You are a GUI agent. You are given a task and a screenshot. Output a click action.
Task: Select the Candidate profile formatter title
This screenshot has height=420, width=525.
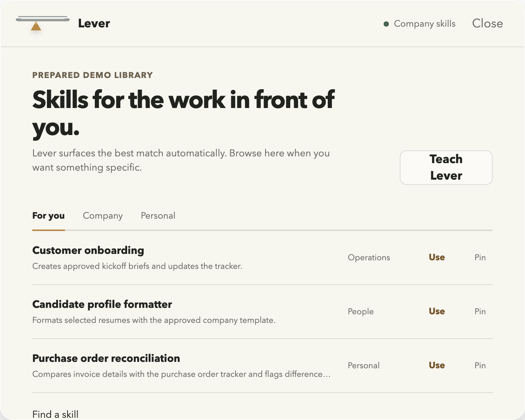pyautogui.click(x=102, y=304)
